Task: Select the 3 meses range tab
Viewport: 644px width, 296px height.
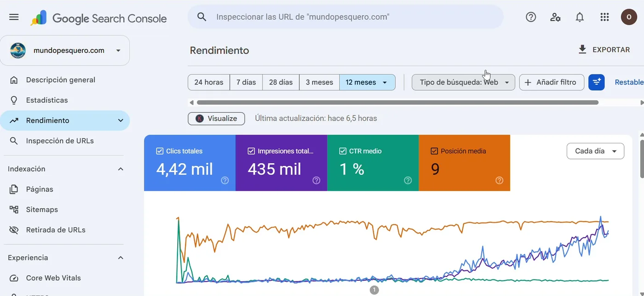Action: pos(319,82)
